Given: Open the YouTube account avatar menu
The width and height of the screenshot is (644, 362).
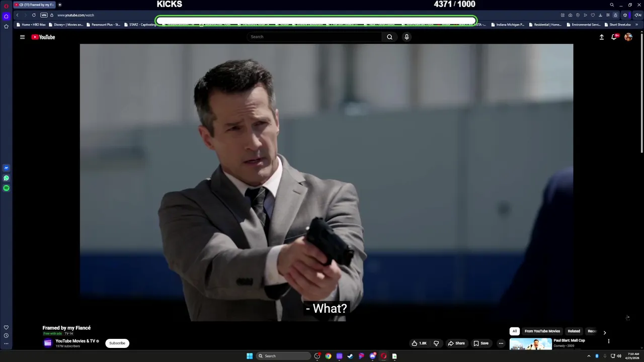Looking at the screenshot, I should (x=628, y=37).
